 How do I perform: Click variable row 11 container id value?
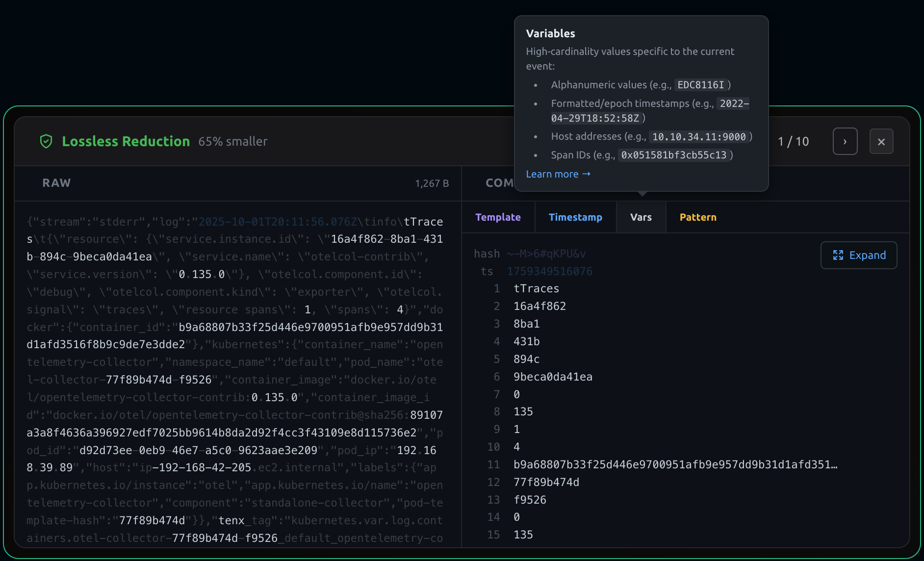(x=675, y=465)
